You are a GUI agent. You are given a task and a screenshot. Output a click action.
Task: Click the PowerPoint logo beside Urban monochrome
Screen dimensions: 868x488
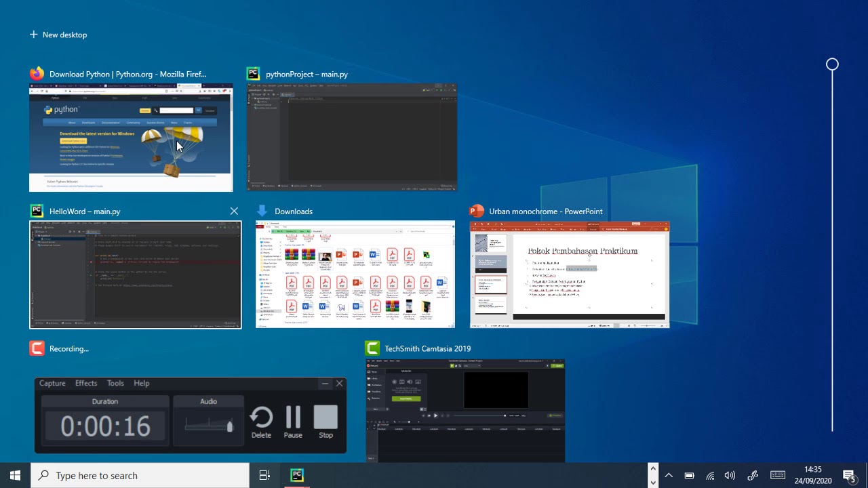click(477, 211)
